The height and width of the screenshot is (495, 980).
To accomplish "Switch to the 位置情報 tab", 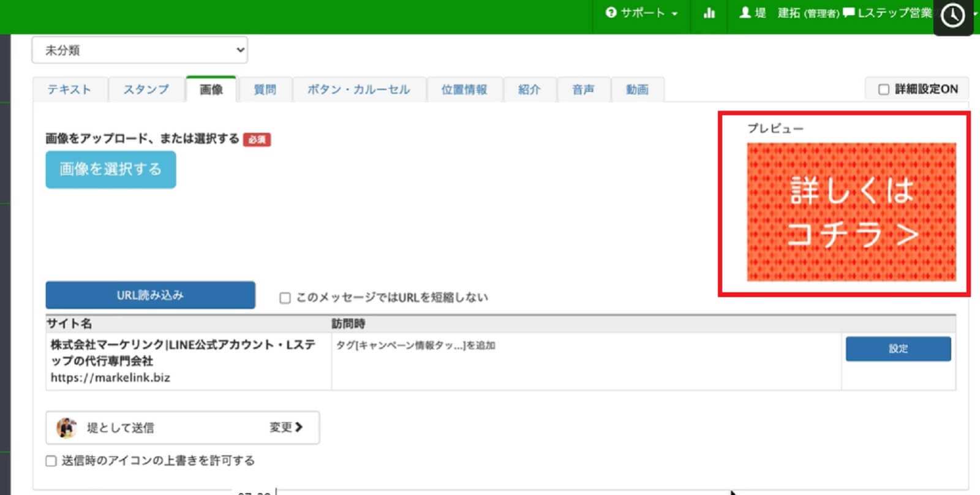I will tap(464, 89).
